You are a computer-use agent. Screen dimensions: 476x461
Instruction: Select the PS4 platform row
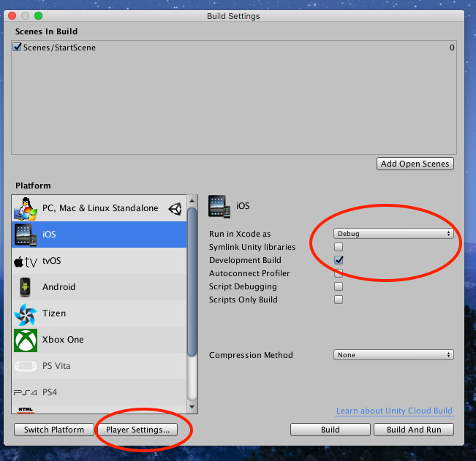pos(99,392)
